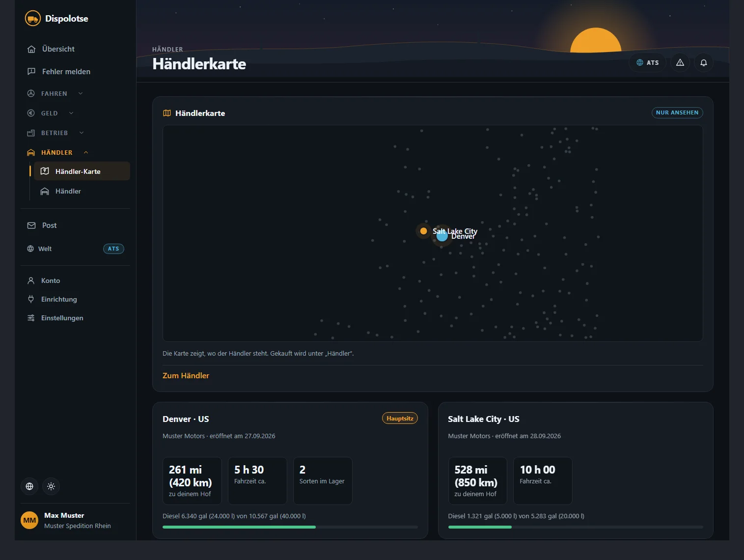This screenshot has width=744, height=560.
Task: Click the ATS world selector in header
Action: coord(647,62)
